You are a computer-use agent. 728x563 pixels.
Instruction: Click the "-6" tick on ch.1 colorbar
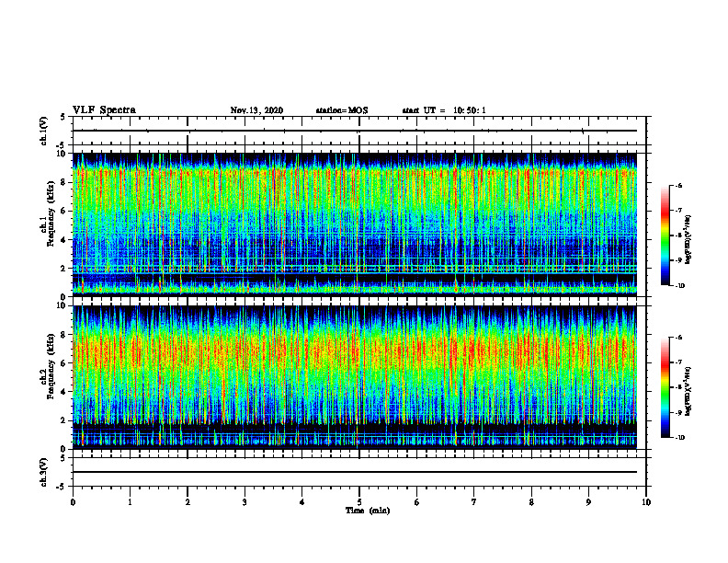[678, 186]
